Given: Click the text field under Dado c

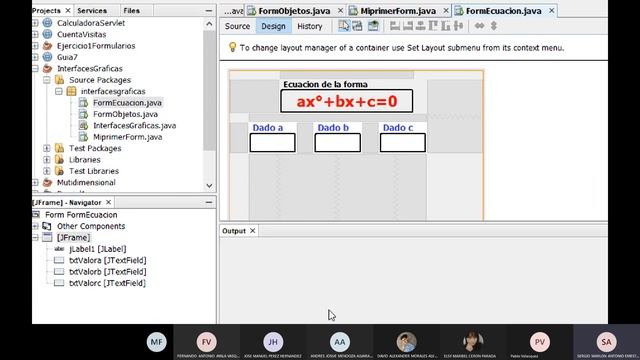Looking at the screenshot, I should pos(402,143).
